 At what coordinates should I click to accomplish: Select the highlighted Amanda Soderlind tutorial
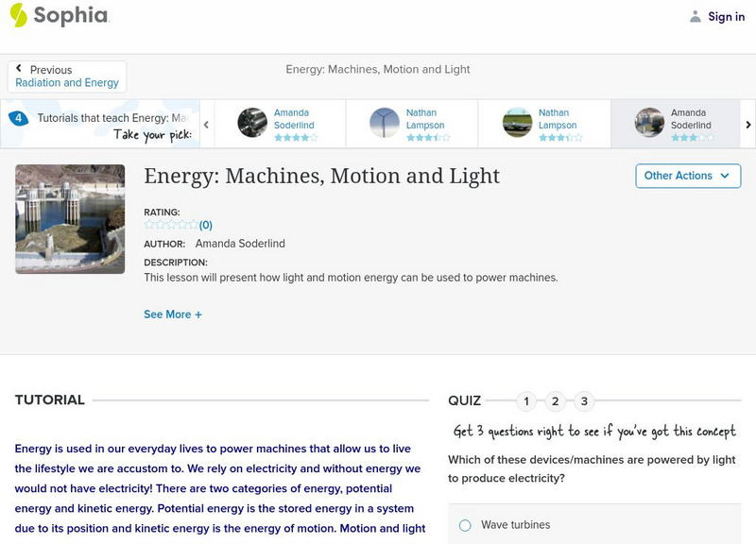click(x=649, y=123)
